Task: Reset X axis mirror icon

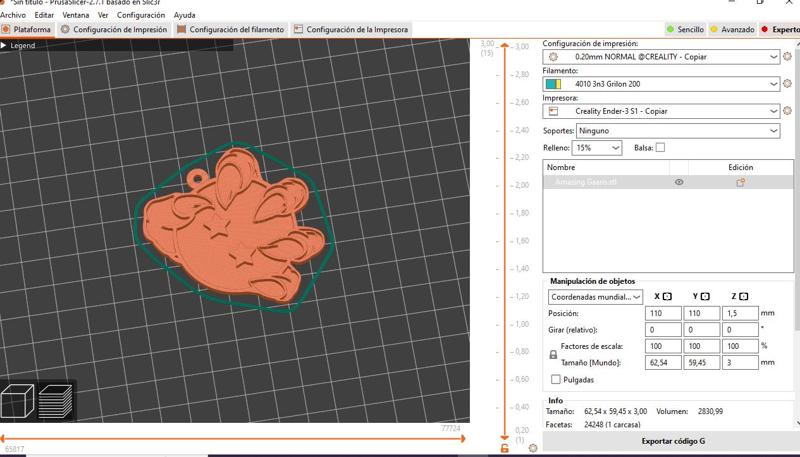Action: pos(667,296)
